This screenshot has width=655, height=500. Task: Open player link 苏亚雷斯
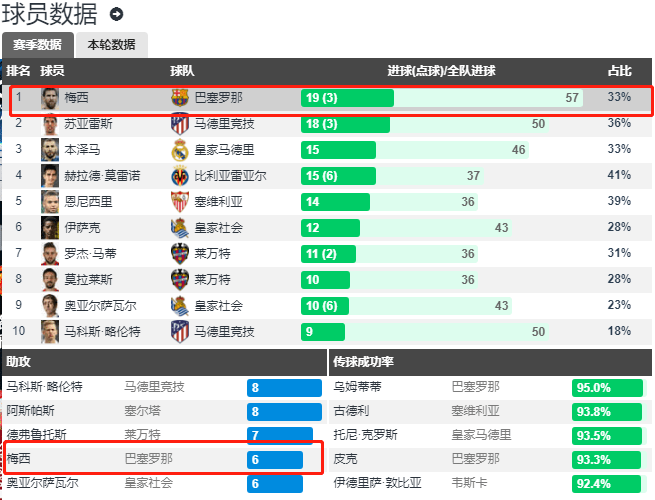(88, 124)
